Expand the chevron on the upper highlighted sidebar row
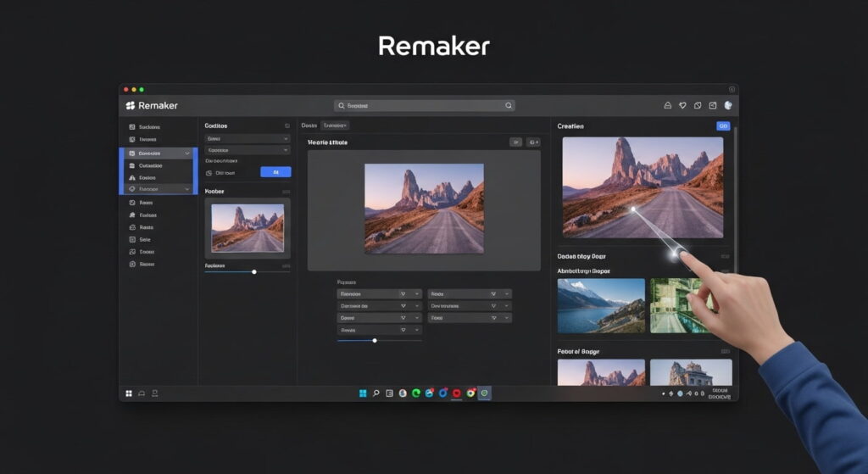 tap(187, 153)
